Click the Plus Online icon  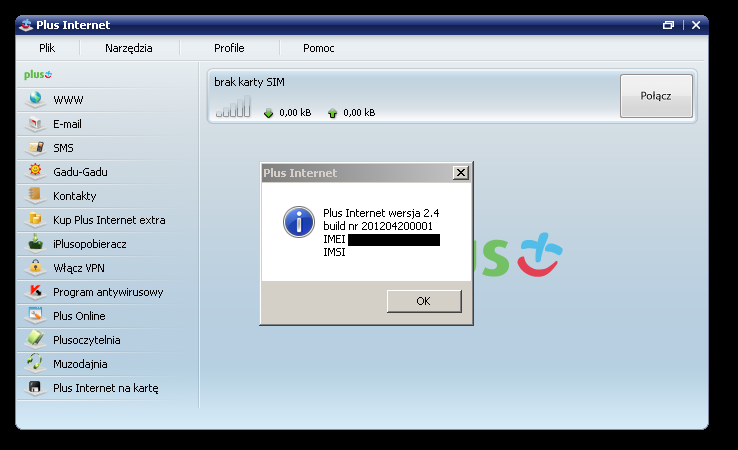[x=35, y=314]
